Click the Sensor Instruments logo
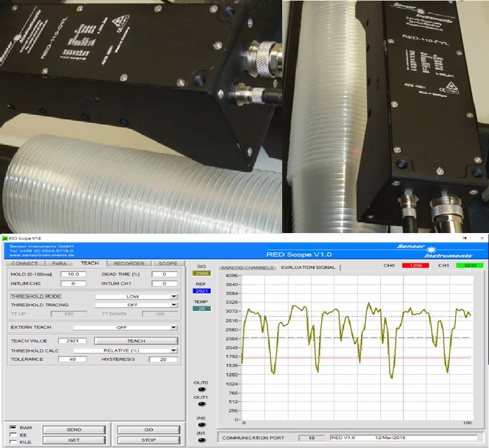489x448 pixels. tap(436, 251)
